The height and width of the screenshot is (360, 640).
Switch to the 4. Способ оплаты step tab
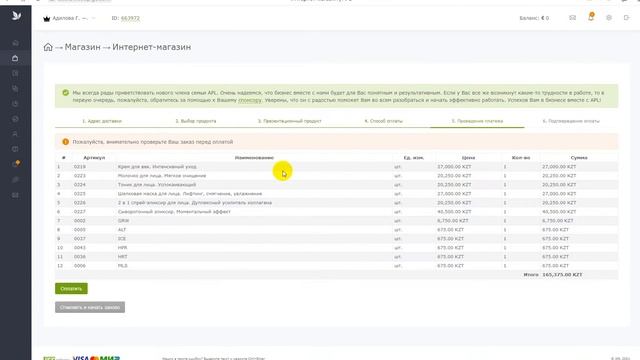pos(384,121)
